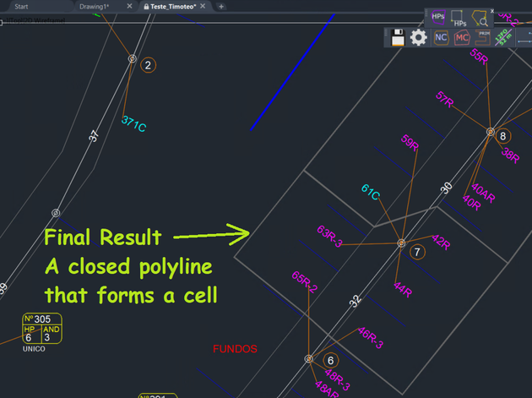Click the polygon magnifier search icon
Viewport: 532px width, 398px height.
point(481,17)
